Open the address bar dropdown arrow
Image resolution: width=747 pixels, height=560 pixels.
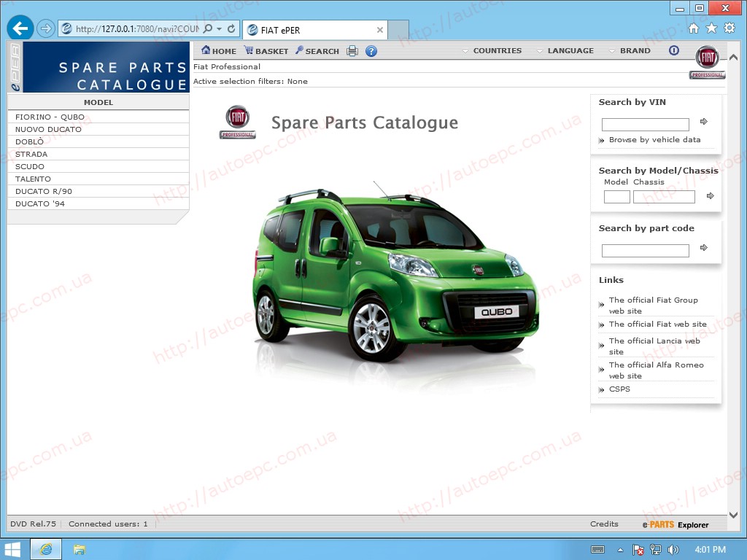tap(219, 29)
